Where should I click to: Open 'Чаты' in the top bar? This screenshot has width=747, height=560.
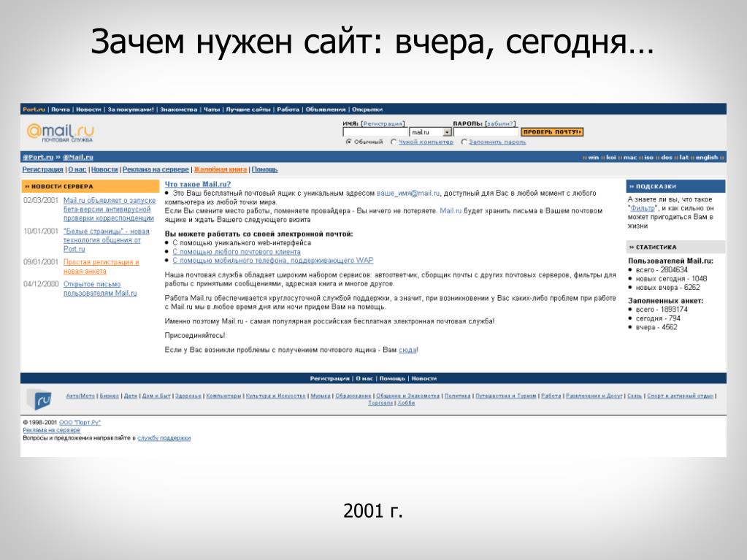click(212, 110)
